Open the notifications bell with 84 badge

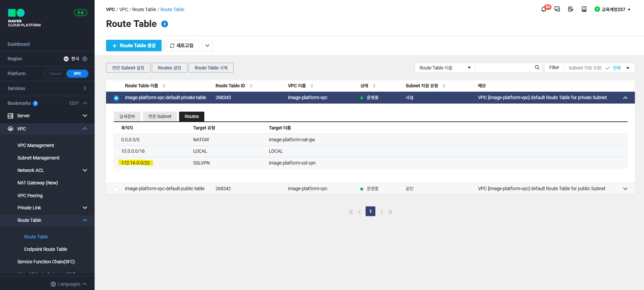pos(544,9)
